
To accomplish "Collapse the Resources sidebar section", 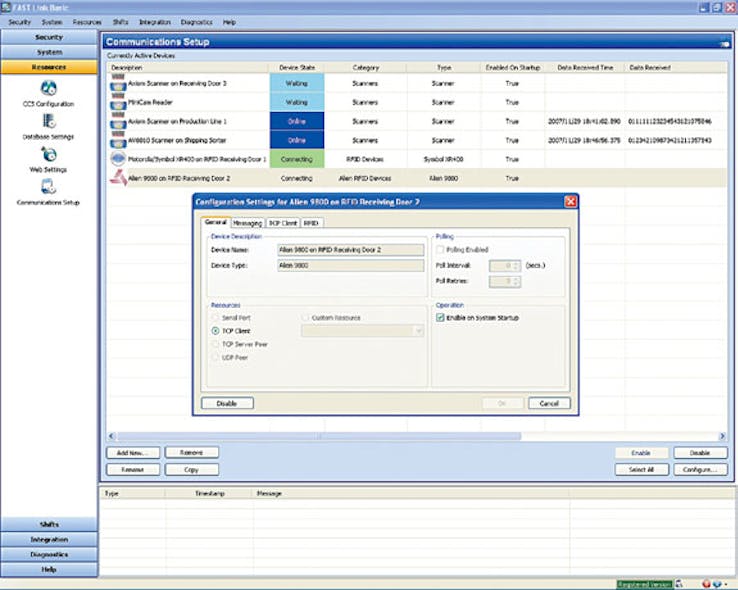I will click(49, 67).
